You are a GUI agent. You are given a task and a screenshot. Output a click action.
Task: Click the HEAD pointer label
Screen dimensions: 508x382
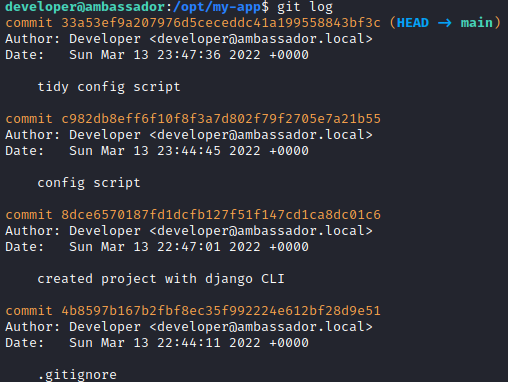coord(413,23)
